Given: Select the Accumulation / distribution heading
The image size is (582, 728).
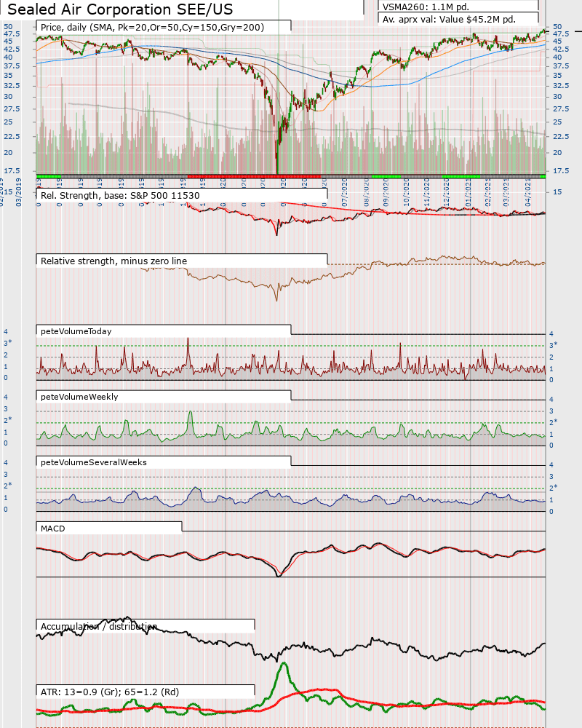Looking at the screenshot, I should 99,626.
